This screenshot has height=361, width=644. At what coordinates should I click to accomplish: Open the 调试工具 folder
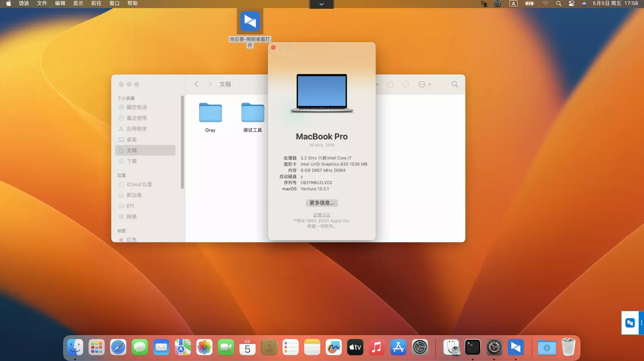click(x=252, y=113)
